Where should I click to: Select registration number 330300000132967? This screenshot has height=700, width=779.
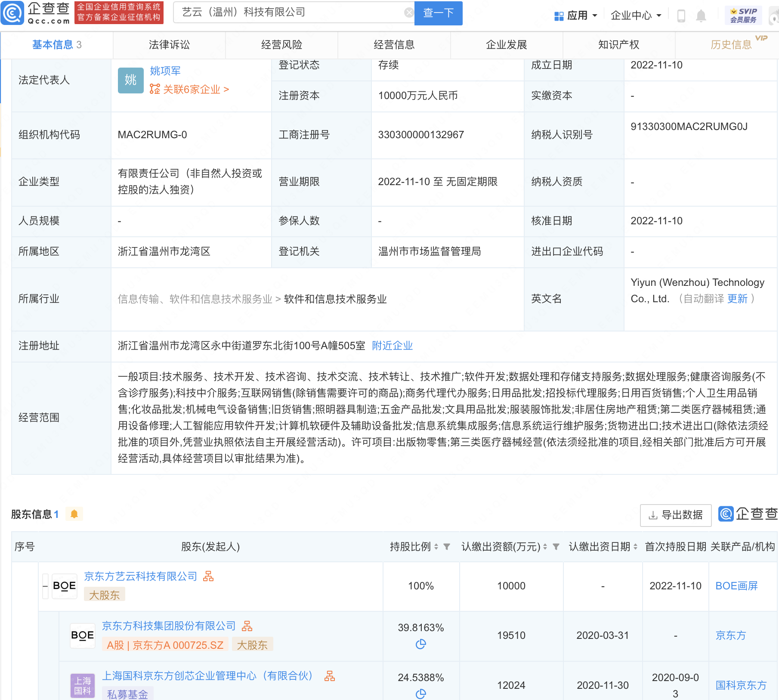coord(421,135)
